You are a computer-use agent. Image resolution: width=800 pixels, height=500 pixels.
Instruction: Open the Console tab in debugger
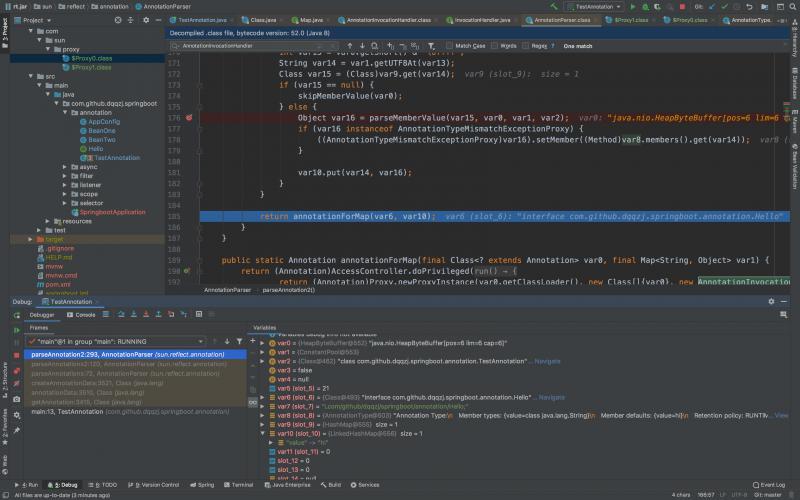coord(83,314)
